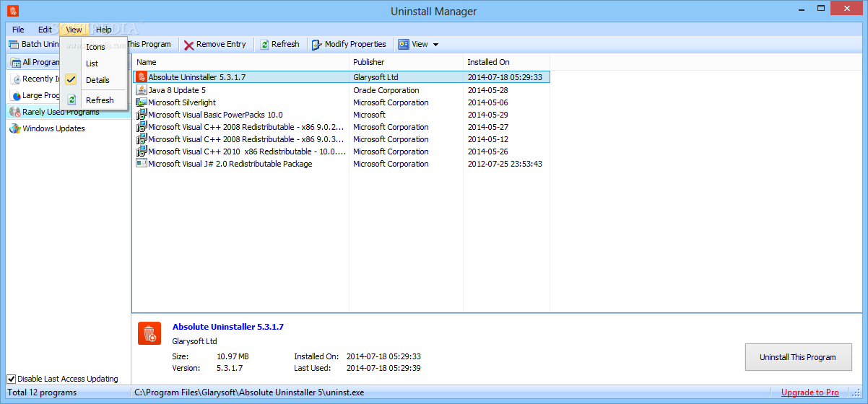Click the 2014-05-12 install date cell

tap(487, 139)
